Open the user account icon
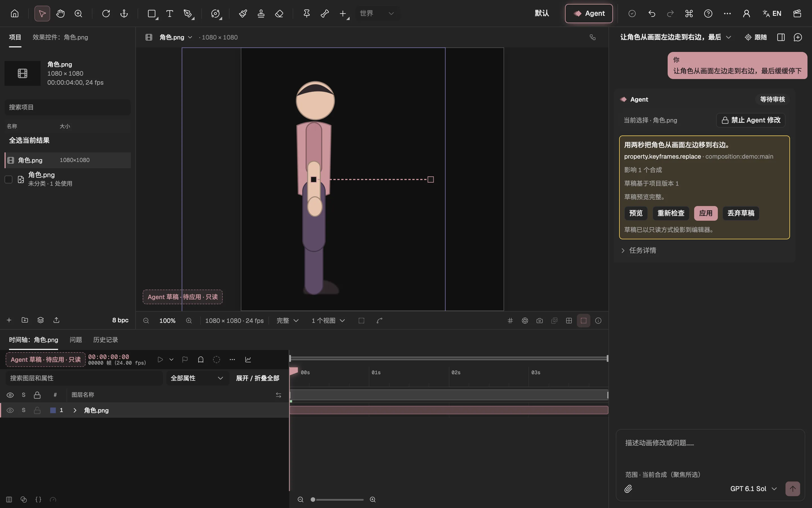Image resolution: width=812 pixels, height=508 pixels. pos(746,14)
